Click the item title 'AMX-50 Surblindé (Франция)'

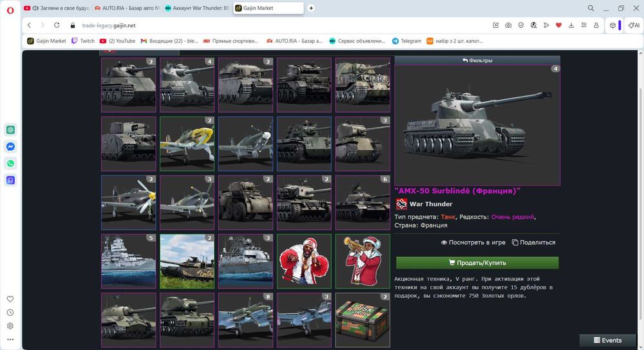pos(457,191)
